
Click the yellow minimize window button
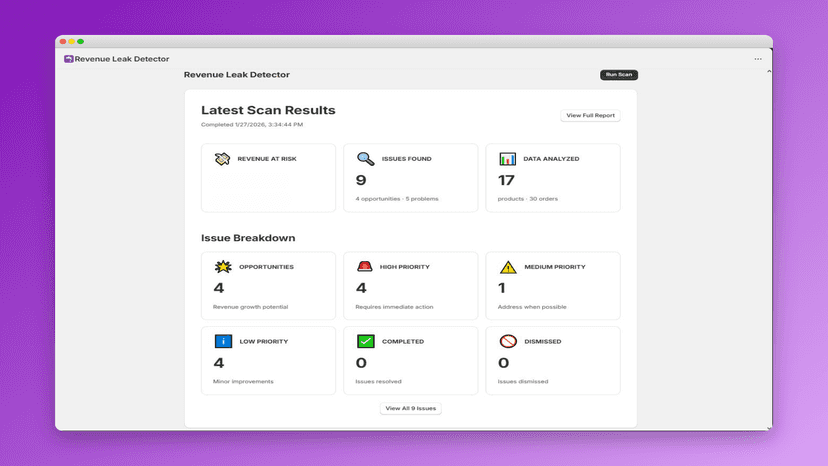coord(72,41)
